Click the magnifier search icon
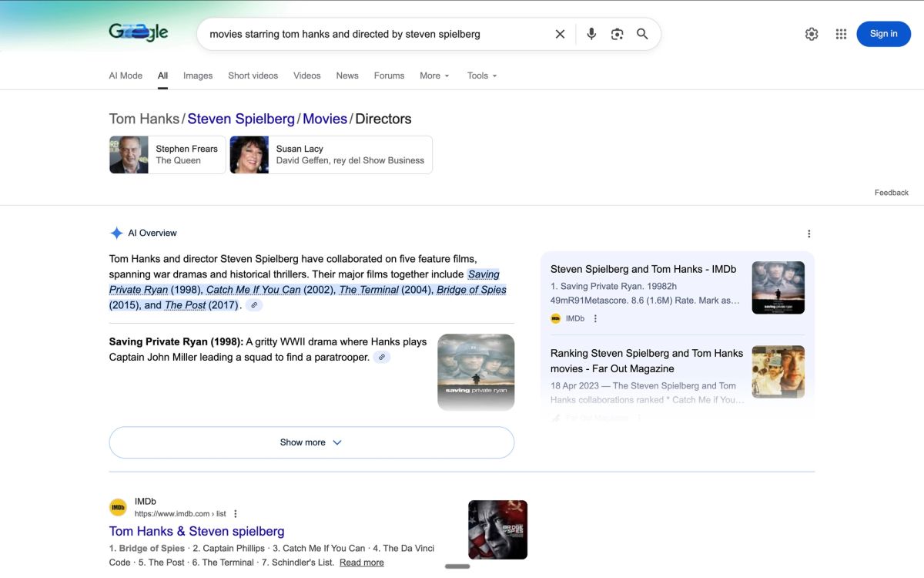Image resolution: width=924 pixels, height=578 pixels. click(x=642, y=34)
